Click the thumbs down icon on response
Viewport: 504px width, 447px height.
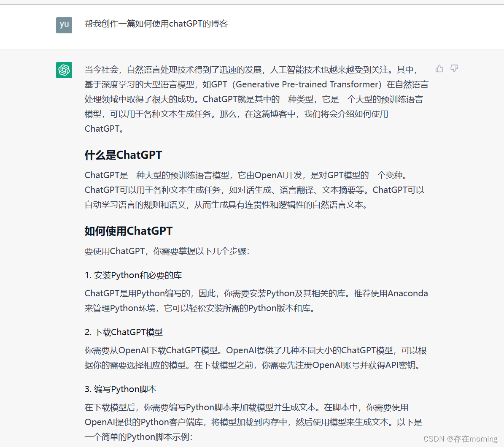point(454,68)
